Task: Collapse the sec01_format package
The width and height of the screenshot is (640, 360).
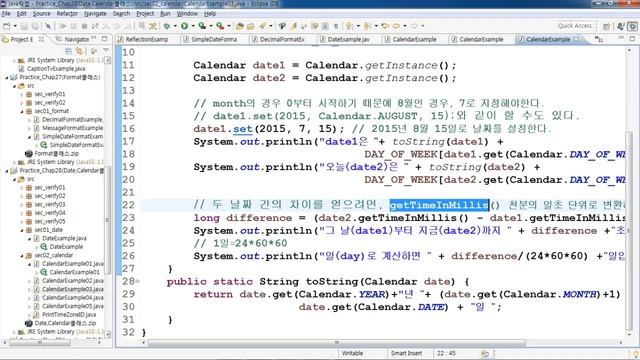Action: 22,111
